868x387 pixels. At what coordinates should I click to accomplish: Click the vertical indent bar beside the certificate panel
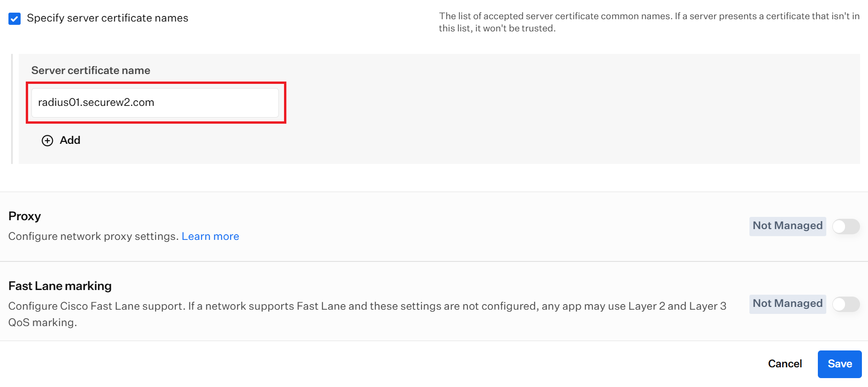click(x=12, y=109)
